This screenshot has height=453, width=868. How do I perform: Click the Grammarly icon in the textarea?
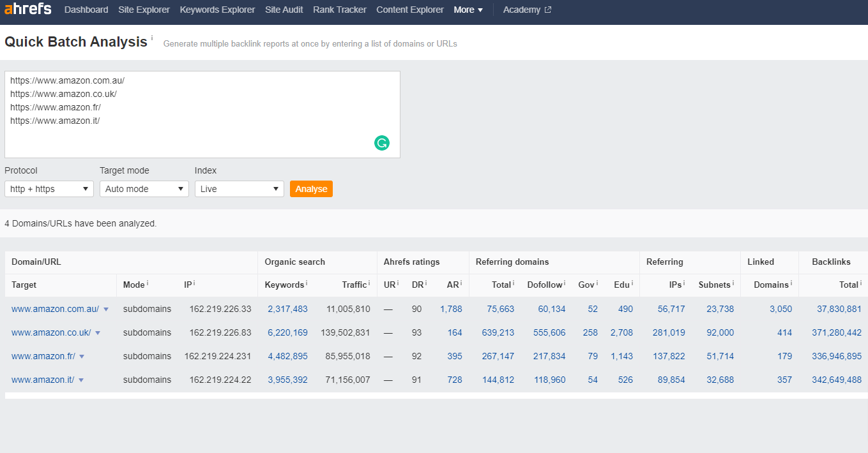point(382,143)
